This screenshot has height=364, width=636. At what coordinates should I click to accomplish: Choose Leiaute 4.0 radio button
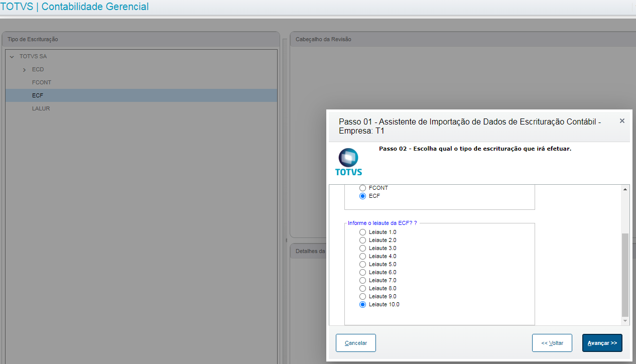(363, 256)
